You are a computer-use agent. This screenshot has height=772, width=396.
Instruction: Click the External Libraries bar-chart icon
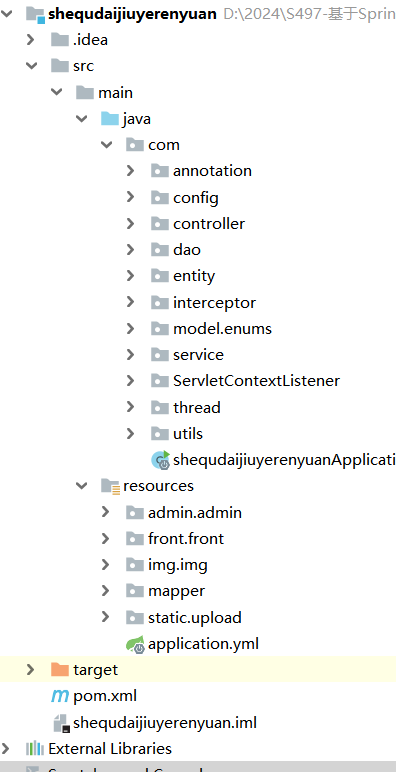click(x=35, y=748)
